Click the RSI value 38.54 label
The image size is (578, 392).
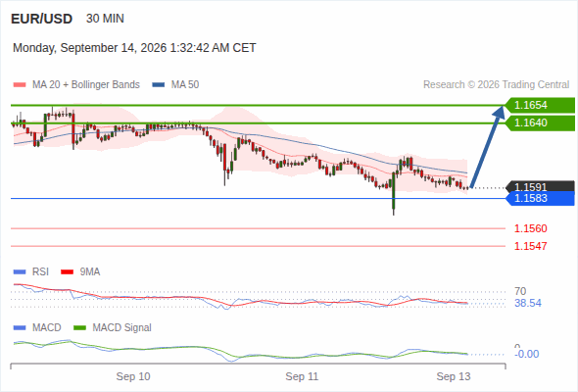528,303
